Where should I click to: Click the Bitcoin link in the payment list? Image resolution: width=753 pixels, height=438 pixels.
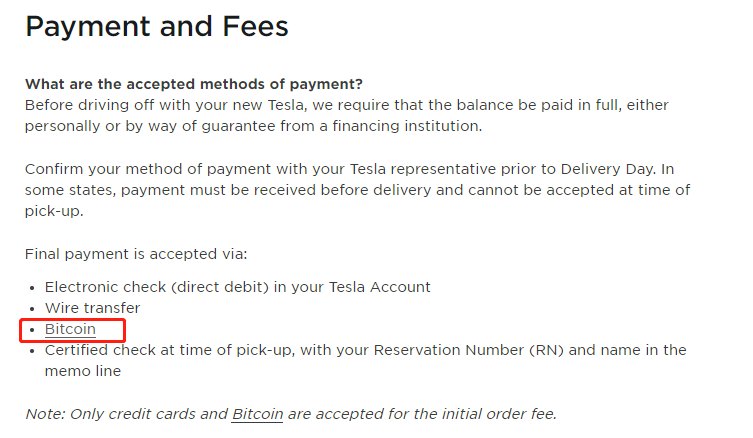point(70,329)
